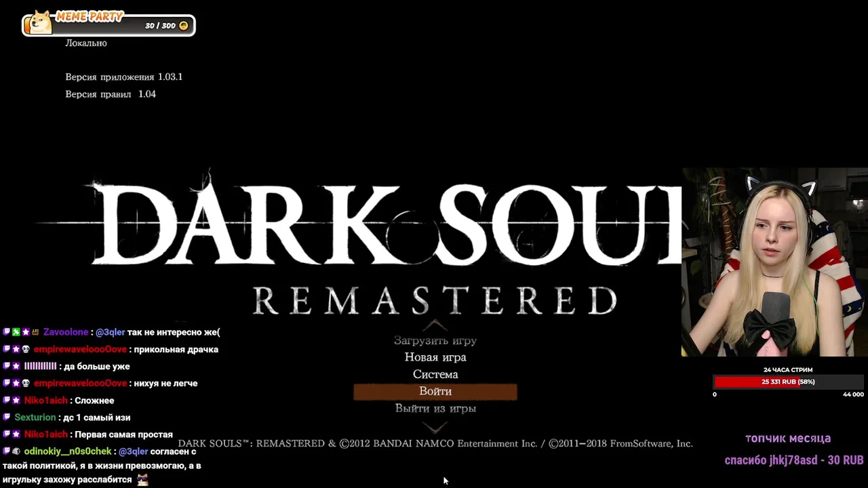868x488 pixels.
Task: Click the donation goal progress bar
Action: 788,382
